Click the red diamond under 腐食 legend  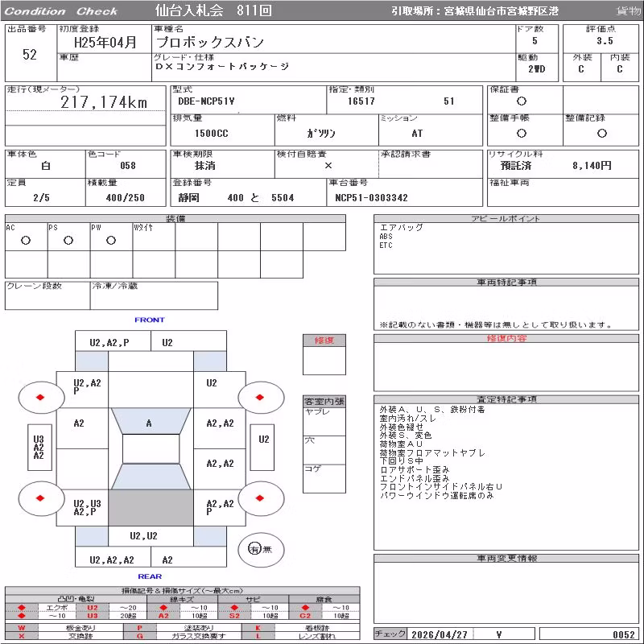305,608
